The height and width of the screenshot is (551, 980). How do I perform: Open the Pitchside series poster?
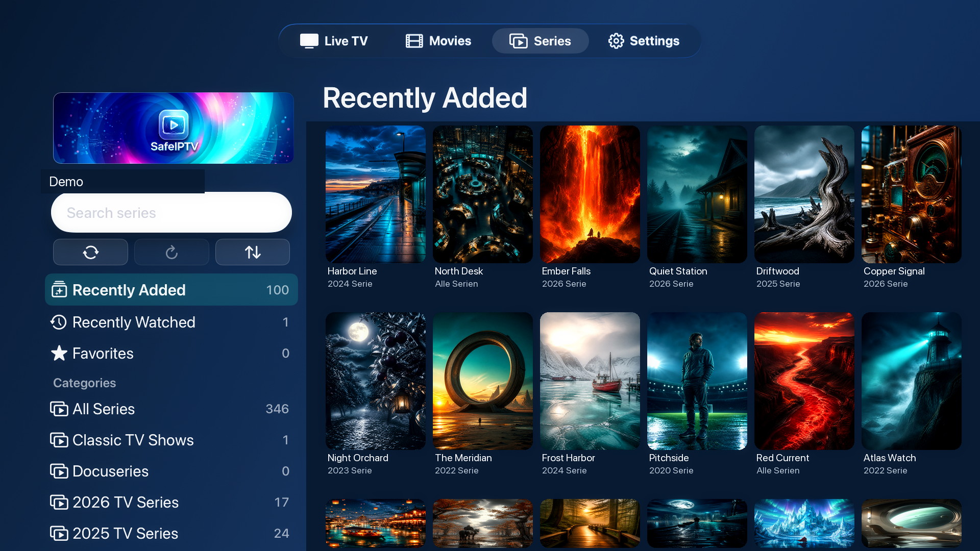(697, 381)
